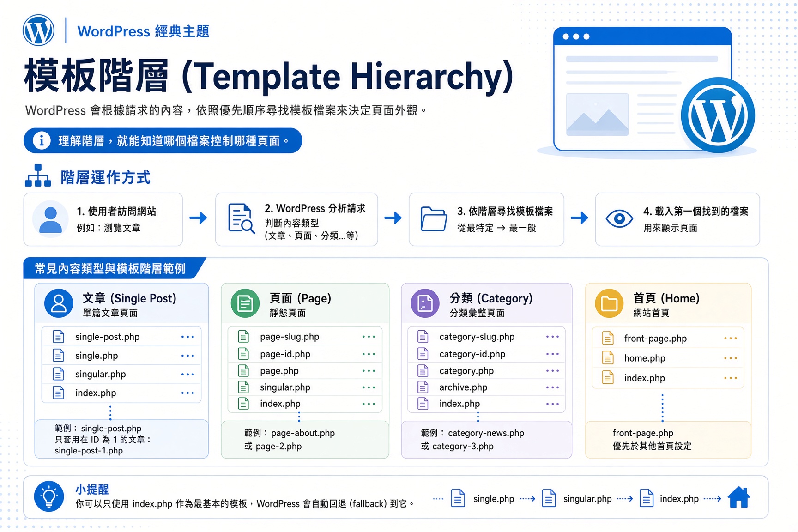The height and width of the screenshot is (532, 798).
Task: Select home.php in the Home list
Action: (645, 358)
